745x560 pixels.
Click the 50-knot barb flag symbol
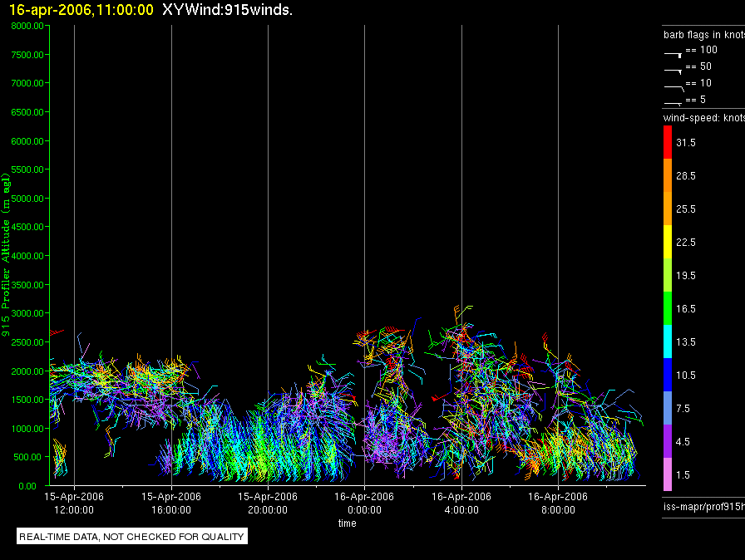coord(673,71)
